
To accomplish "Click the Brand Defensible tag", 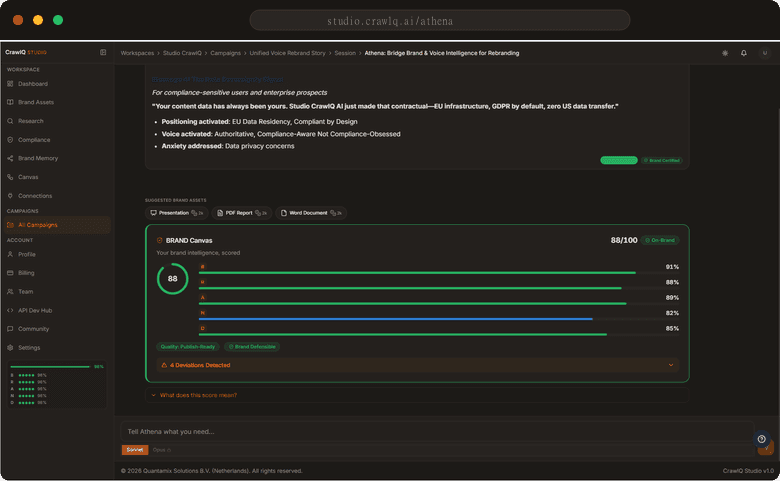I will point(252,347).
